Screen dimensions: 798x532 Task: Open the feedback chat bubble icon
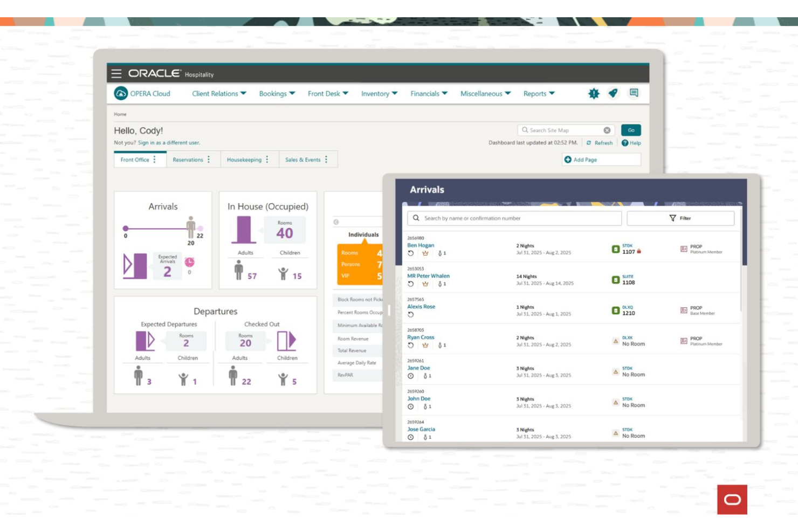(x=635, y=93)
